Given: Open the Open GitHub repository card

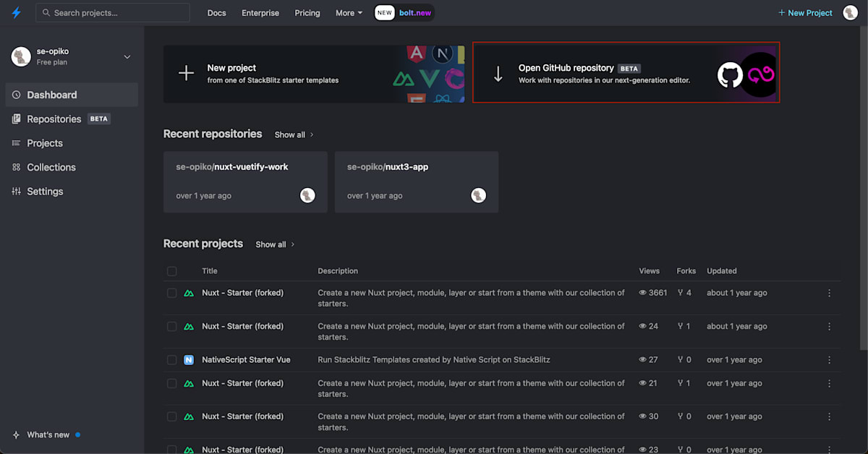Looking at the screenshot, I should 626,72.
